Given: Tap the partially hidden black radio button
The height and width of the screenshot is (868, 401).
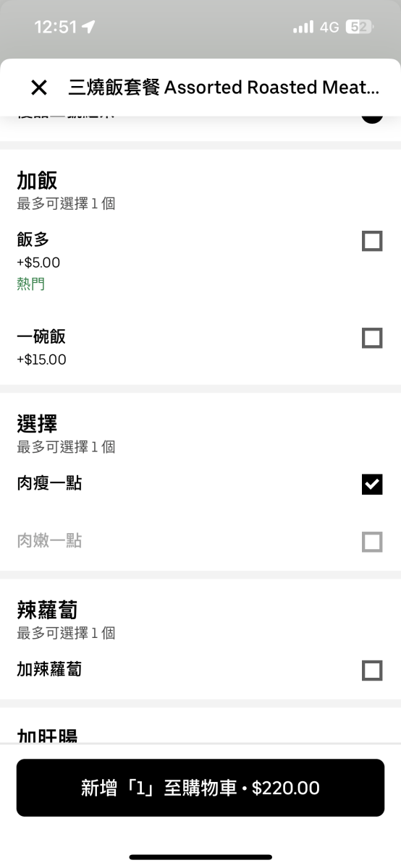Looking at the screenshot, I should tap(372, 118).
